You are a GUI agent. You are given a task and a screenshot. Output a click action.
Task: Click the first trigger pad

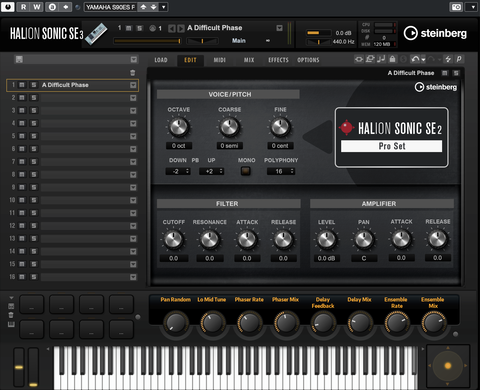click(31, 304)
